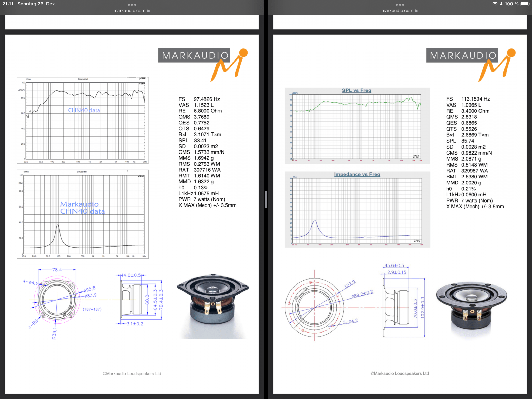Tap the Wi-Fi status icon
532x399 pixels.
495,4
